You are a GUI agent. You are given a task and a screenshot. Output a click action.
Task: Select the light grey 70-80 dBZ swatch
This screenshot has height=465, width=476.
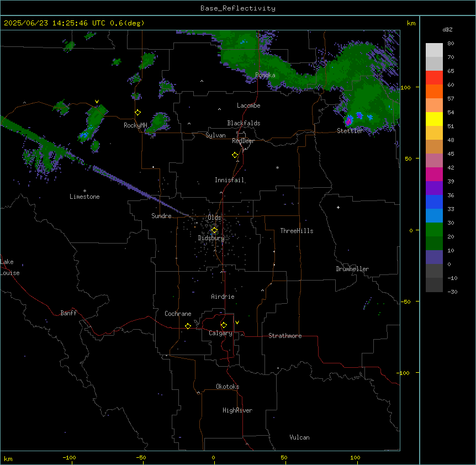(x=434, y=50)
